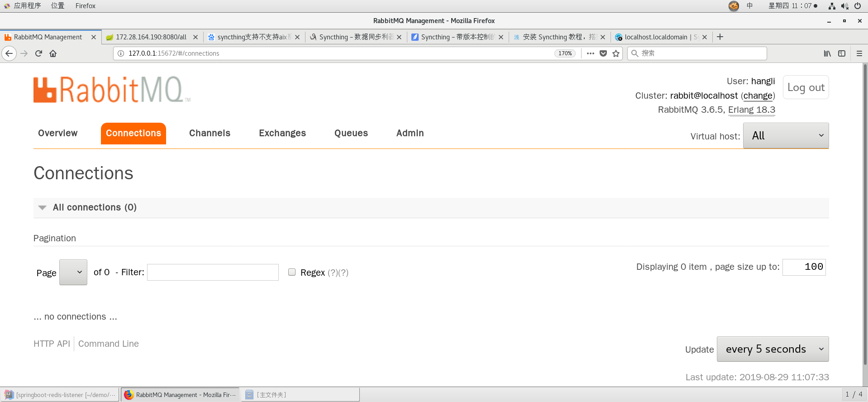The height and width of the screenshot is (402, 868).
Task: Close the 172.28.164.190:8080/all tab
Action: click(x=196, y=37)
